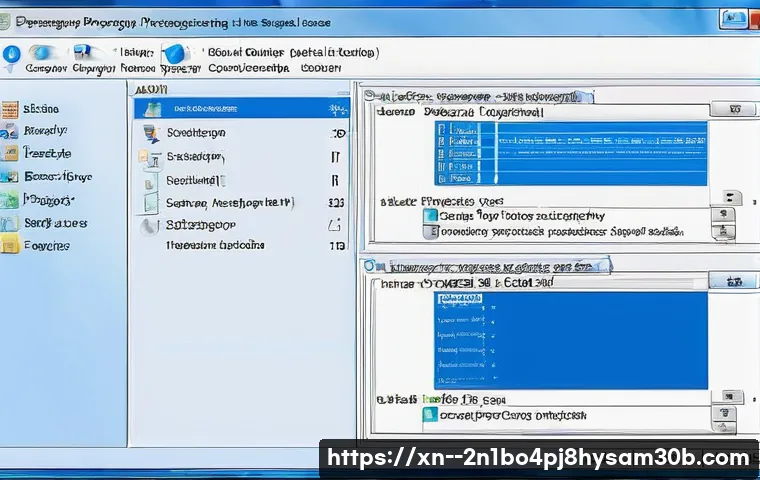Click button right of 'Eoooaclerg' entry
Viewport: 760px width, 480px height.
(x=723, y=231)
